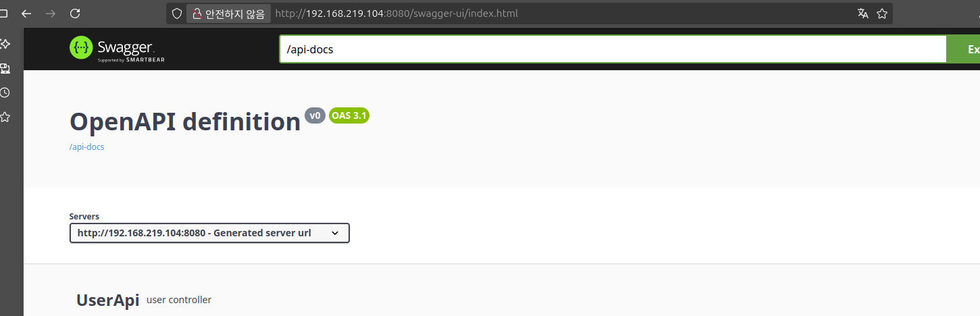Collapse the UserApi user controller section
The height and width of the screenshot is (316, 980).
(x=144, y=300)
